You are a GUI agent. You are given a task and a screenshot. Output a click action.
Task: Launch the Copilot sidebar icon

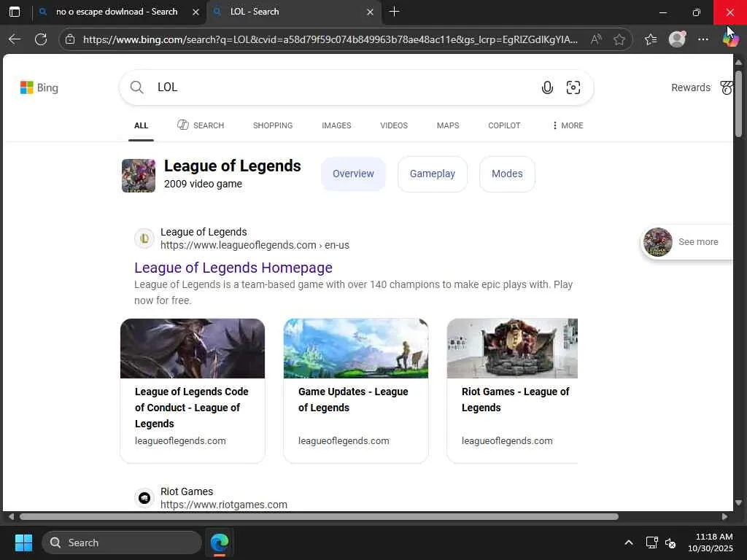pyautogui.click(x=730, y=39)
